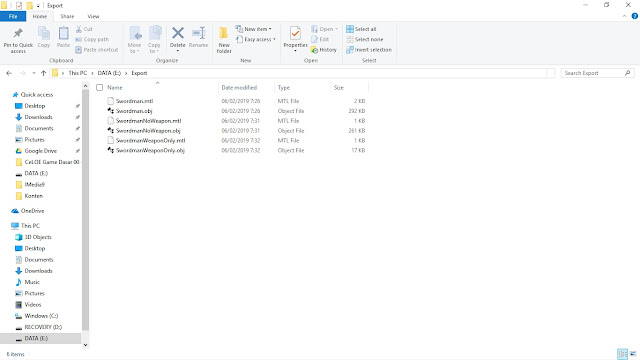Click the Edit ribbon button
The image size is (640, 360).
[320, 40]
